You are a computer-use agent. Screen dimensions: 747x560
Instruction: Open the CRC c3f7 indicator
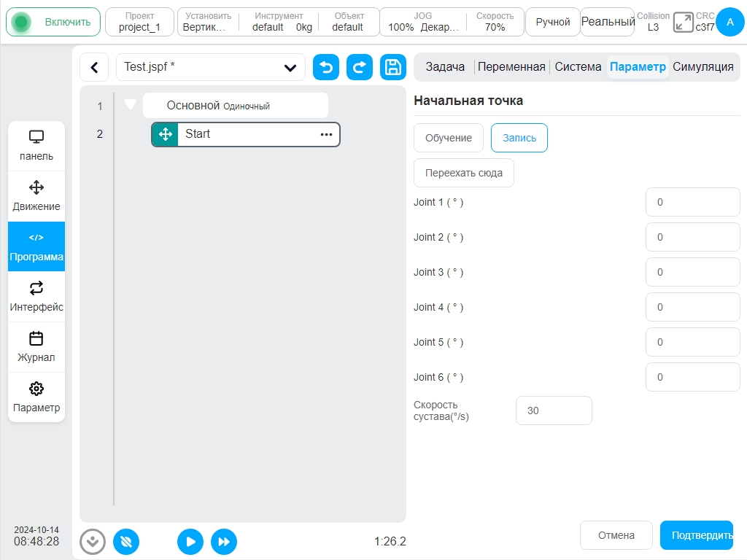point(705,22)
